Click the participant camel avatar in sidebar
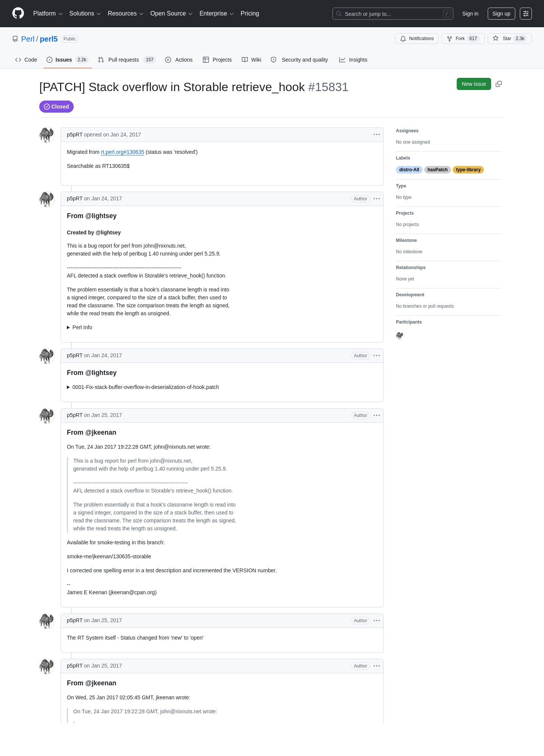Viewport: 544px width, 756px height. [400, 335]
